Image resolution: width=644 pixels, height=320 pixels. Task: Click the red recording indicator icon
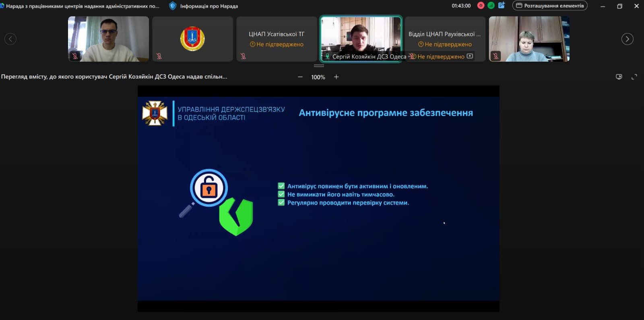click(481, 6)
